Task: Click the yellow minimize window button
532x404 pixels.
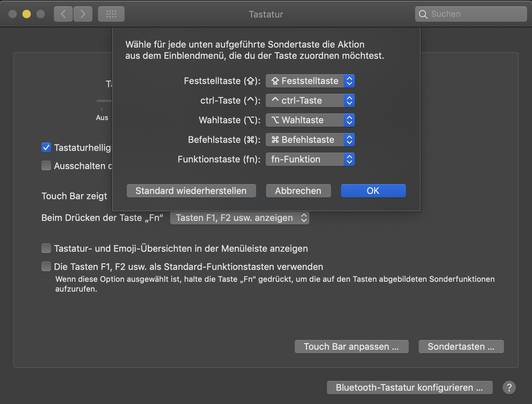Action: click(x=27, y=14)
